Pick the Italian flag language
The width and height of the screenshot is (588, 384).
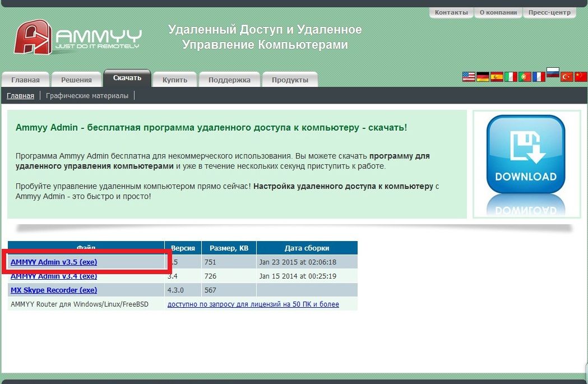511,76
